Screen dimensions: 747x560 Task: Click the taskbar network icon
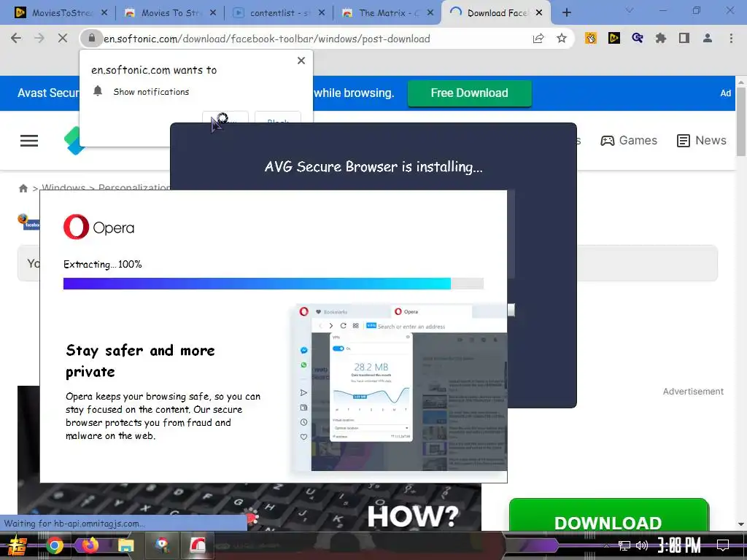pos(624,545)
